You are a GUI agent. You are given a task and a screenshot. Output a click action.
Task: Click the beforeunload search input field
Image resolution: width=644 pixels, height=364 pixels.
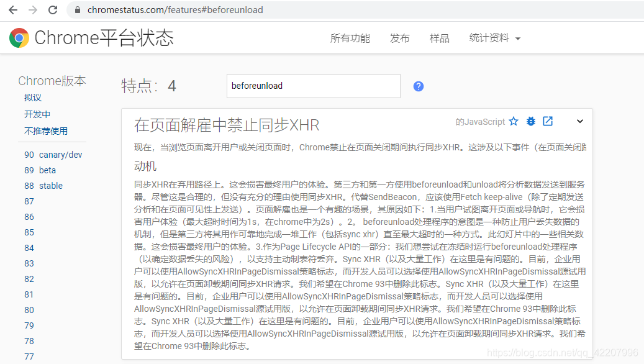[x=313, y=86]
